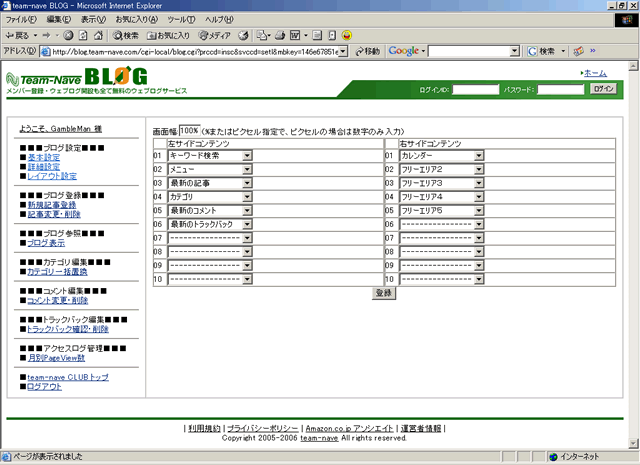Expand left sidebar row 01 キーワード検索 dropdown
Image resolution: width=640 pixels, height=465 pixels.
[247, 156]
